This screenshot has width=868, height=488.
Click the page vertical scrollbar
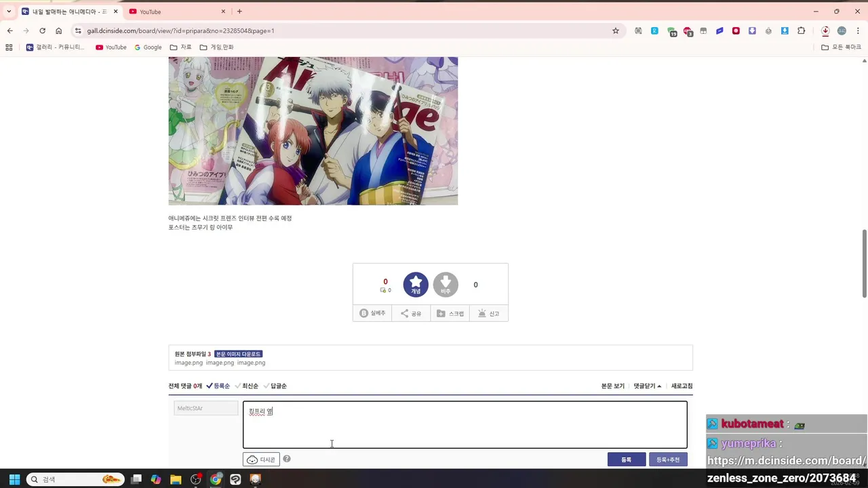click(864, 263)
